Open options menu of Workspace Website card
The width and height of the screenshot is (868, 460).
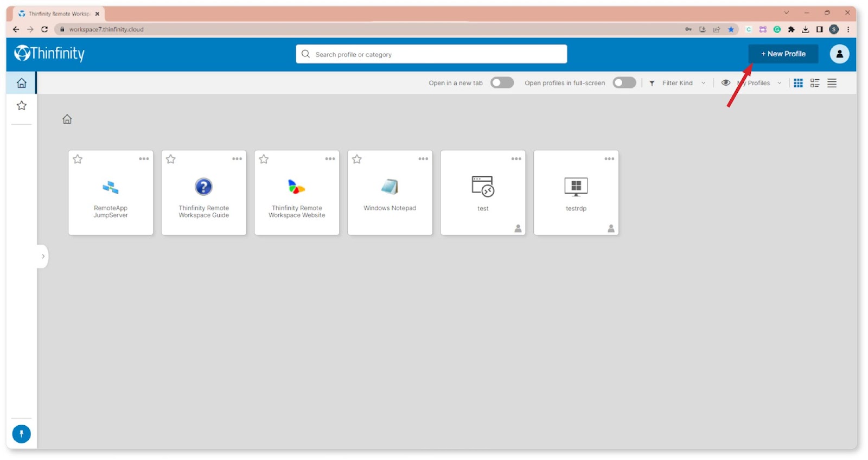pyautogui.click(x=330, y=159)
